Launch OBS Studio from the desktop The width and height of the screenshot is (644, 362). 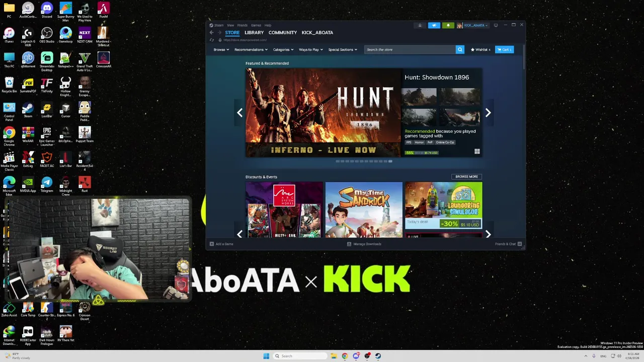click(47, 35)
